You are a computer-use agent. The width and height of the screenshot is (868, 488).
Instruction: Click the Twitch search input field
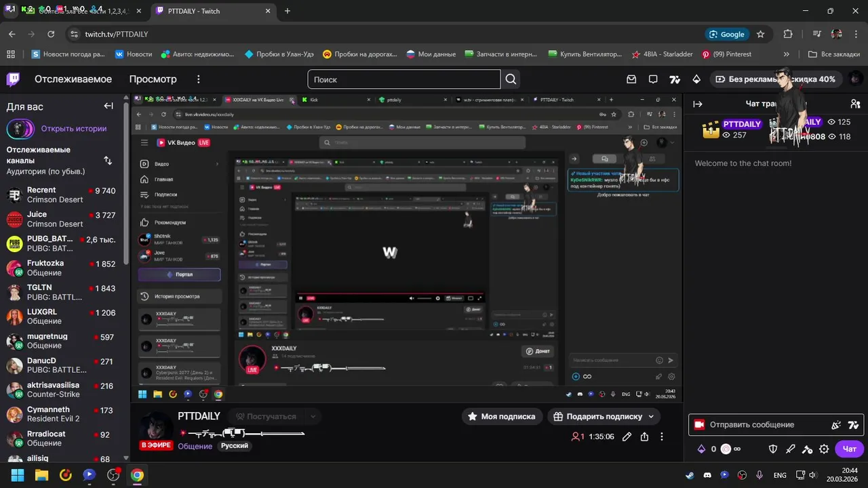click(403, 79)
